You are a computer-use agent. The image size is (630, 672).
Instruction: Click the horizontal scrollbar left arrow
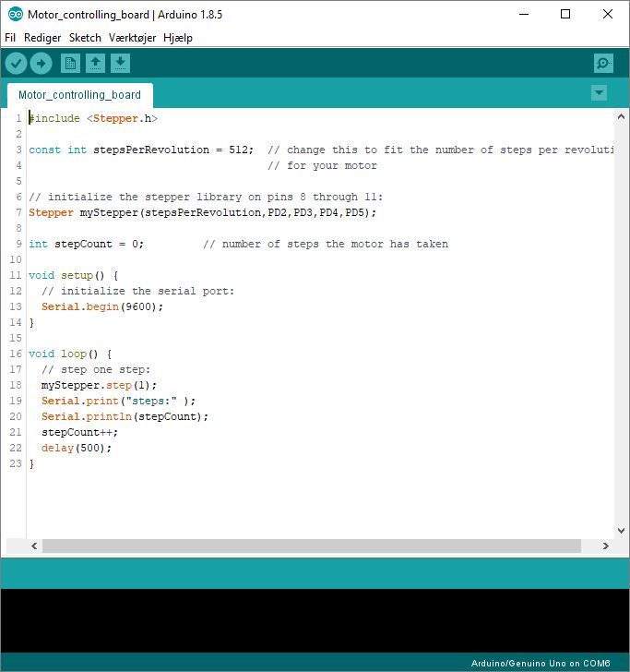click(x=34, y=546)
